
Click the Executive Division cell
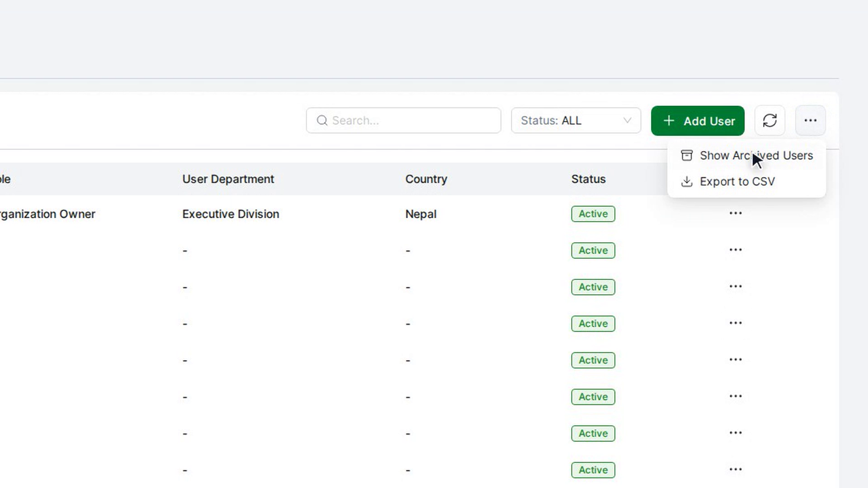[x=231, y=214]
